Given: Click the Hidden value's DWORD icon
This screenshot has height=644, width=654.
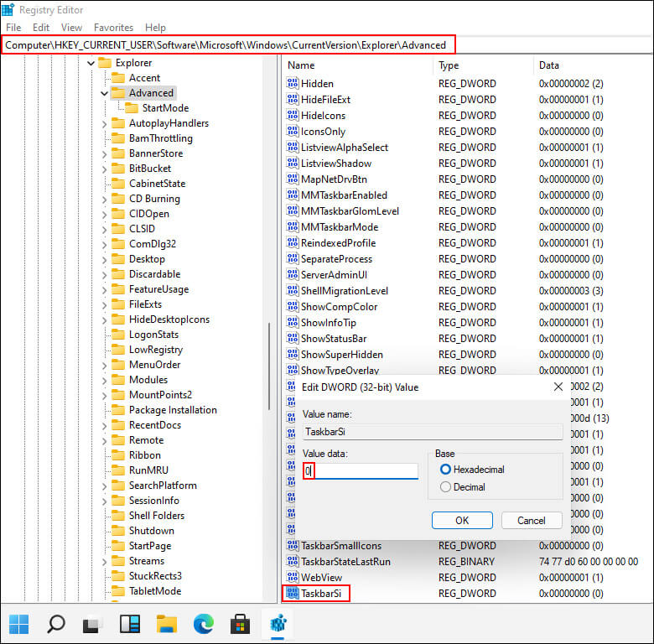Looking at the screenshot, I should pyautogui.click(x=293, y=83).
